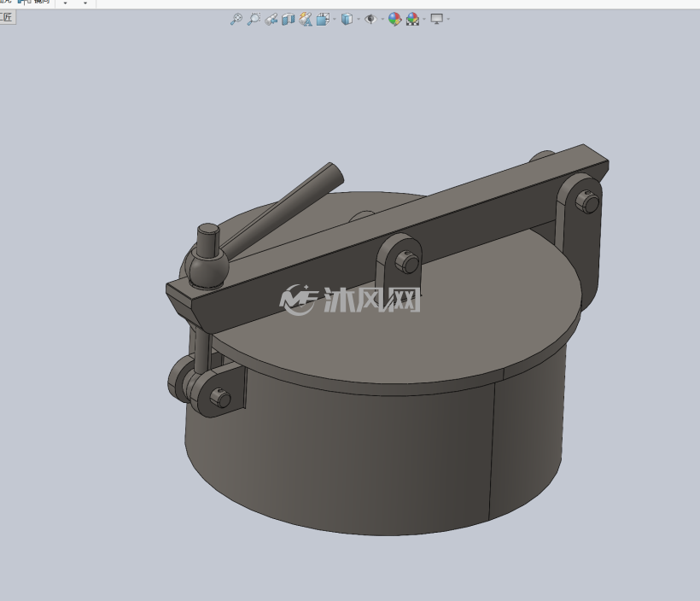Viewport: 700px width, 601px height.
Task: Click the Previous View icon
Action: tap(271, 19)
